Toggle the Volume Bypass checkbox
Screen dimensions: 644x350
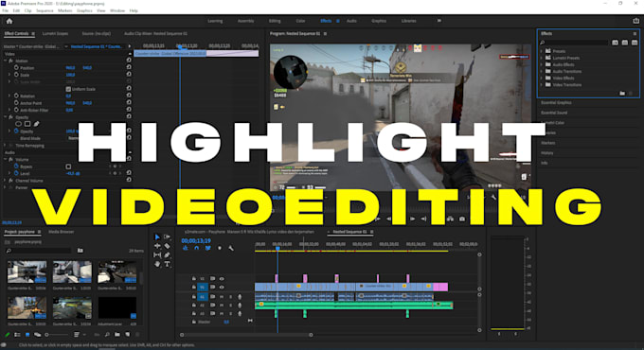(68, 166)
